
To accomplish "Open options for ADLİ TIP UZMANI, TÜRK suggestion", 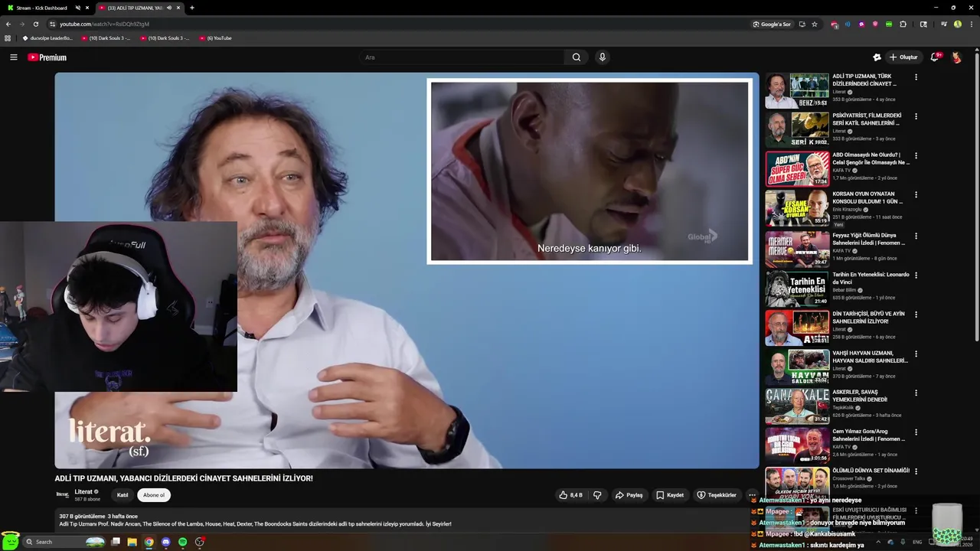I will tap(916, 77).
